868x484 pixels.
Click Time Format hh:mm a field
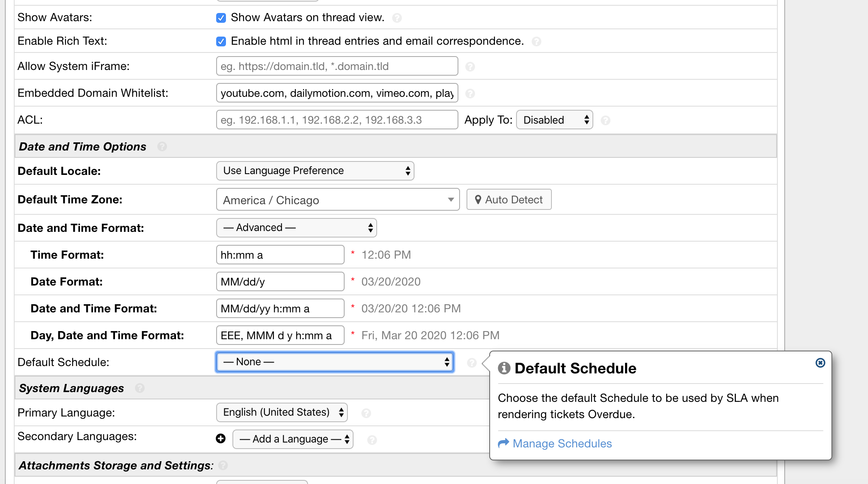click(280, 255)
